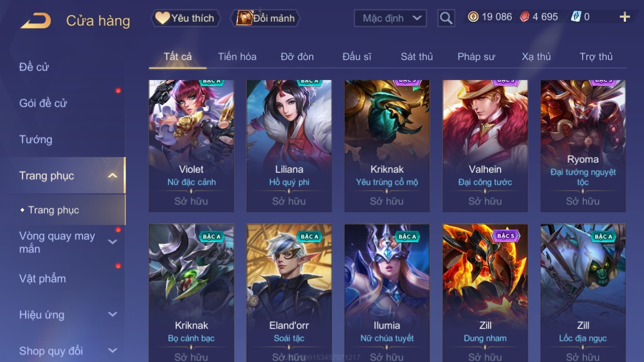Click the chest icon on Đổi mảnh
This screenshot has height=362, width=644.
[244, 18]
